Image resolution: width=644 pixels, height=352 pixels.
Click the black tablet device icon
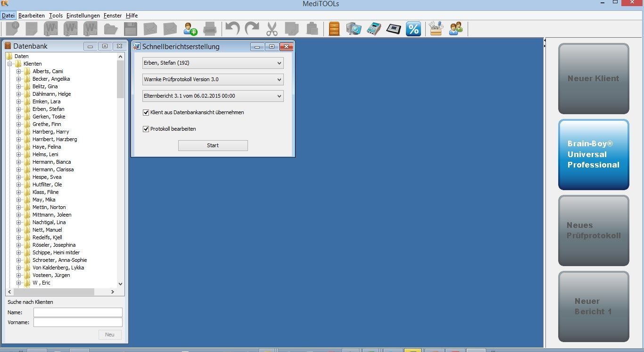click(394, 29)
